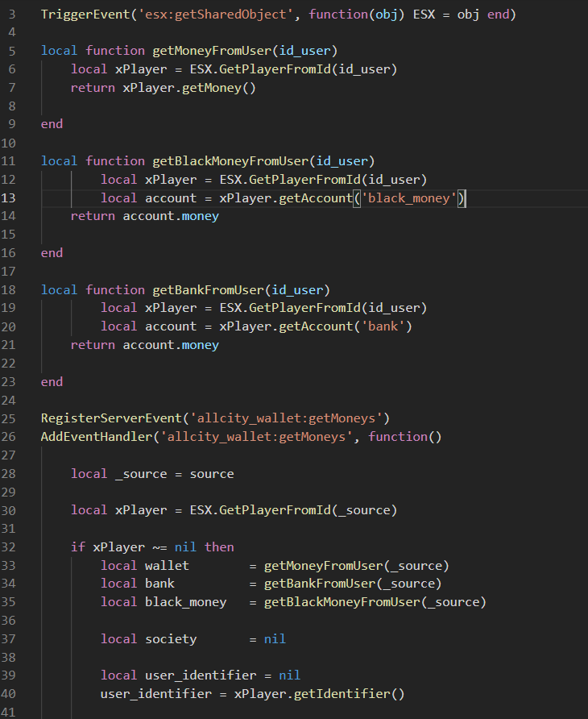Click ESX.GetPlayerFromId(id_user) on line 12
588x719 pixels.
click(x=323, y=180)
